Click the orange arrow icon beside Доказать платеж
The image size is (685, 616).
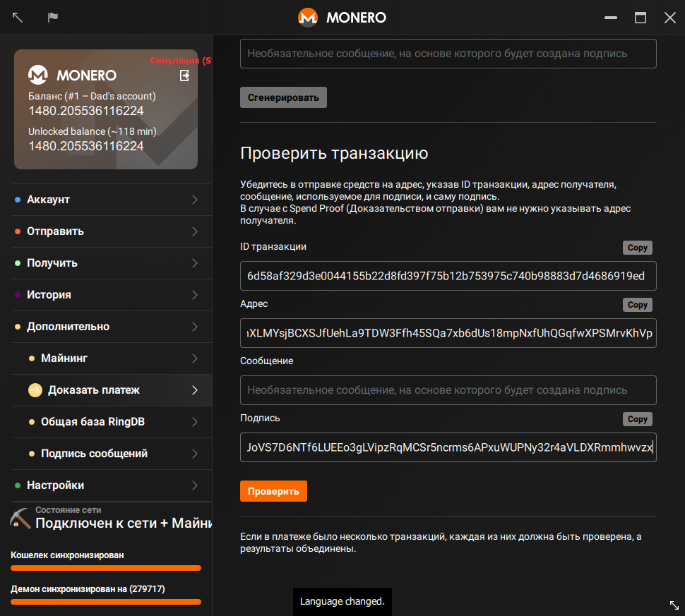coord(35,390)
